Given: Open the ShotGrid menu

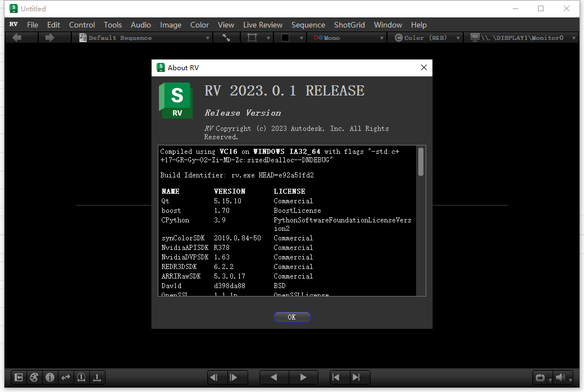Looking at the screenshot, I should click(349, 25).
